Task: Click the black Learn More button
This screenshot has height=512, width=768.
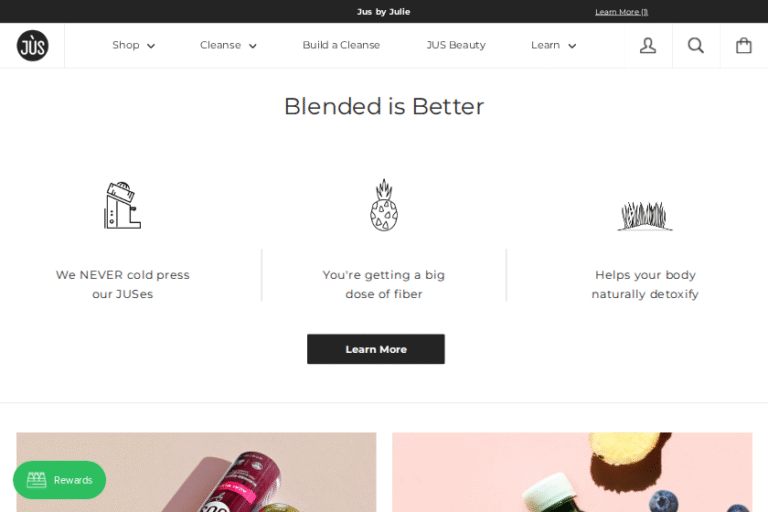Action: tap(376, 349)
